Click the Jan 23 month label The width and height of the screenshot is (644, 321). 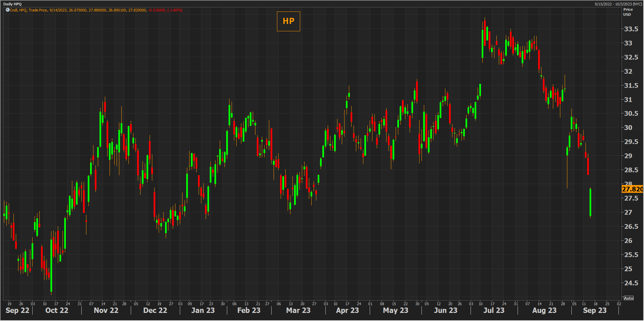[203, 310]
